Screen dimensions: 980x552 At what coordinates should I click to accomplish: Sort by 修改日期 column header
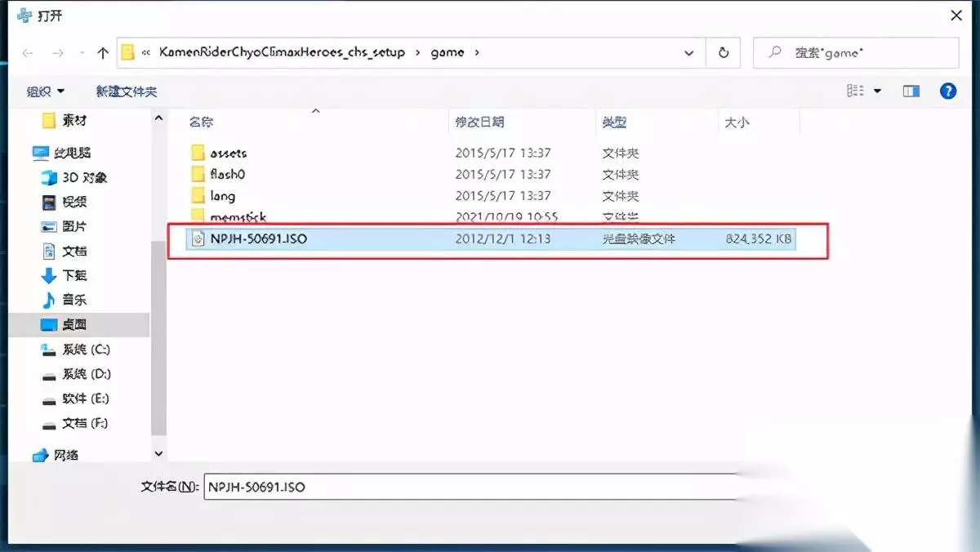[x=479, y=122]
